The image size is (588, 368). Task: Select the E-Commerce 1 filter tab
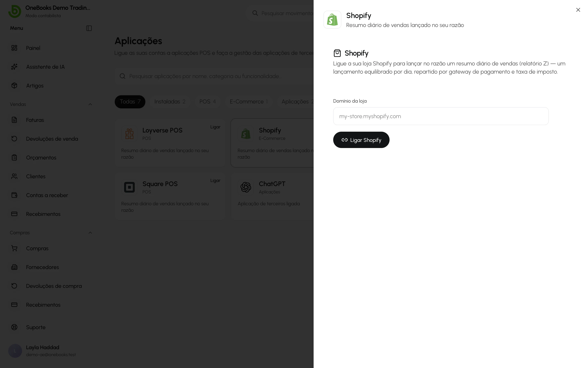tap(248, 101)
